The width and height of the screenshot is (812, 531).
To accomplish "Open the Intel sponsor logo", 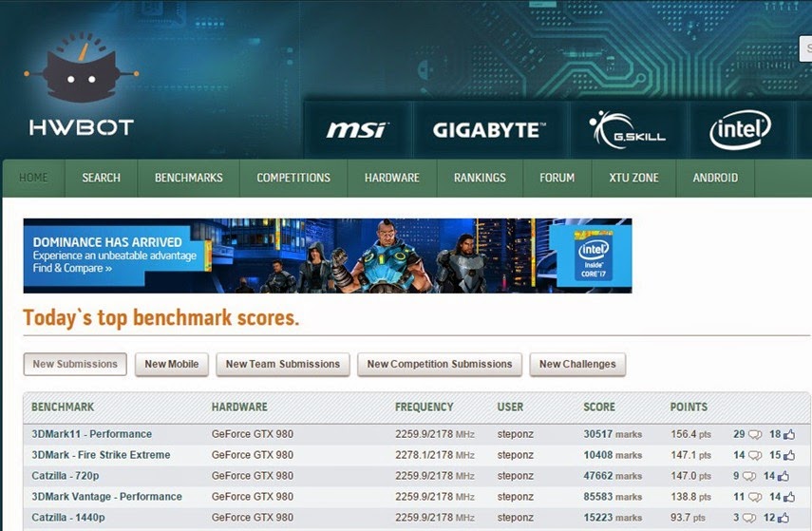I will (740, 129).
